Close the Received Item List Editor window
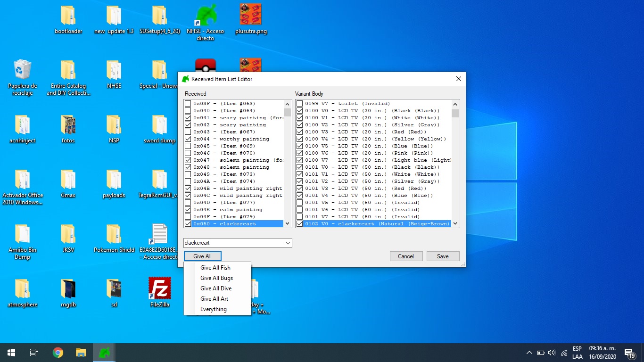This screenshot has width=644, height=362. (458, 79)
